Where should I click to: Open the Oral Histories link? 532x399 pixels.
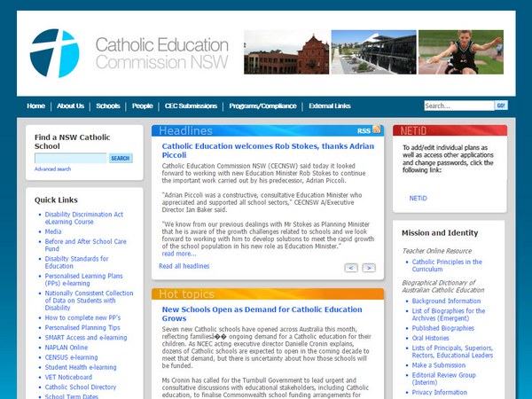tap(430, 338)
